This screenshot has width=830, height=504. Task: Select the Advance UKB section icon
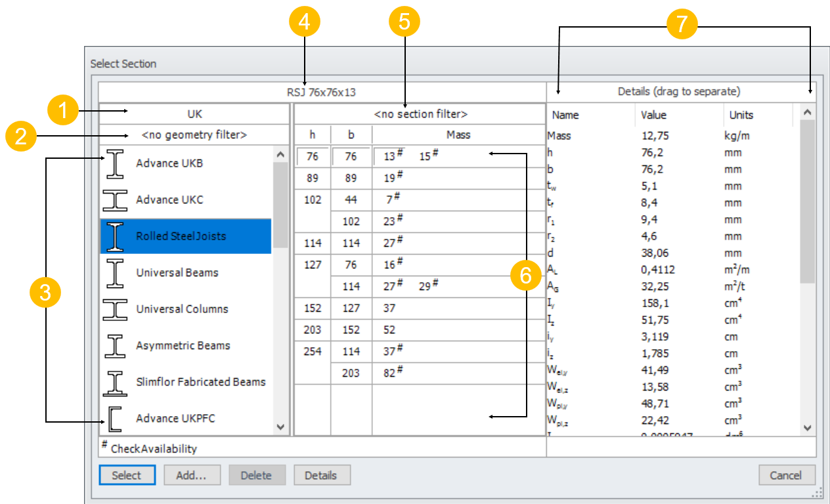click(115, 163)
